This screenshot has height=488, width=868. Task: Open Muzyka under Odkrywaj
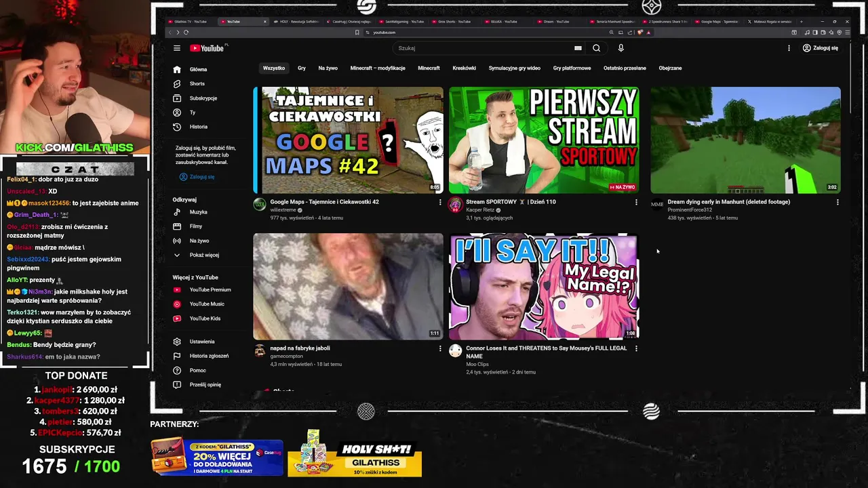198,212
